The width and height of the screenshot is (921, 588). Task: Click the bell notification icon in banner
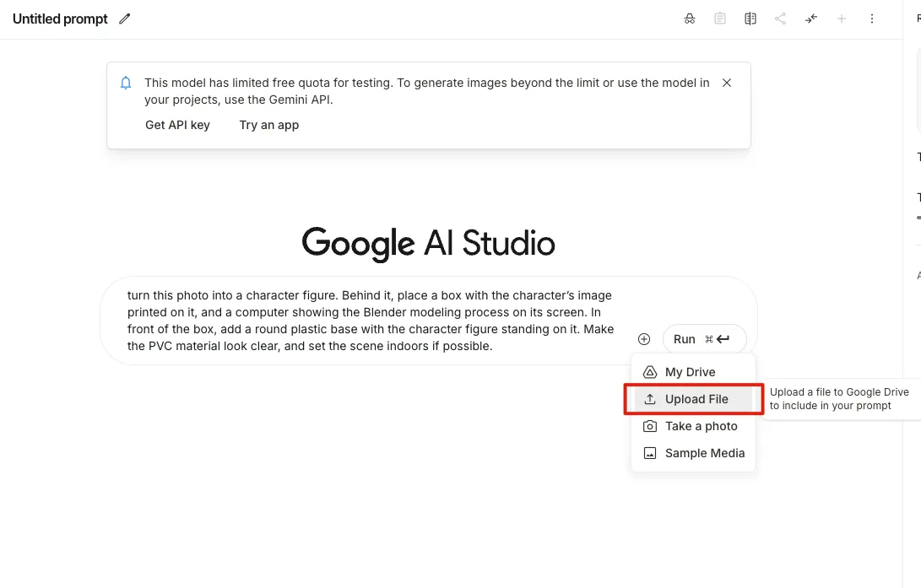click(126, 83)
